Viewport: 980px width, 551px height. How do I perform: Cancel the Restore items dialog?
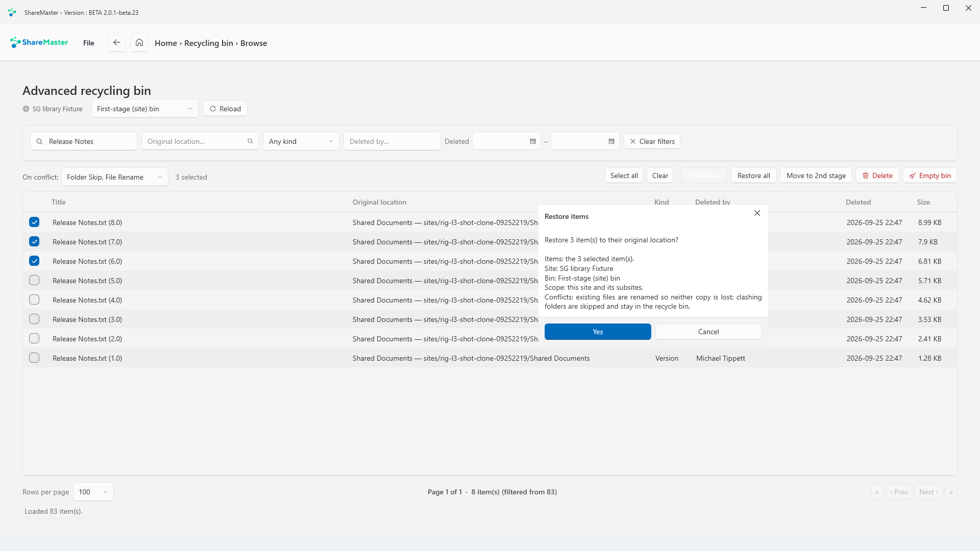pos(708,332)
